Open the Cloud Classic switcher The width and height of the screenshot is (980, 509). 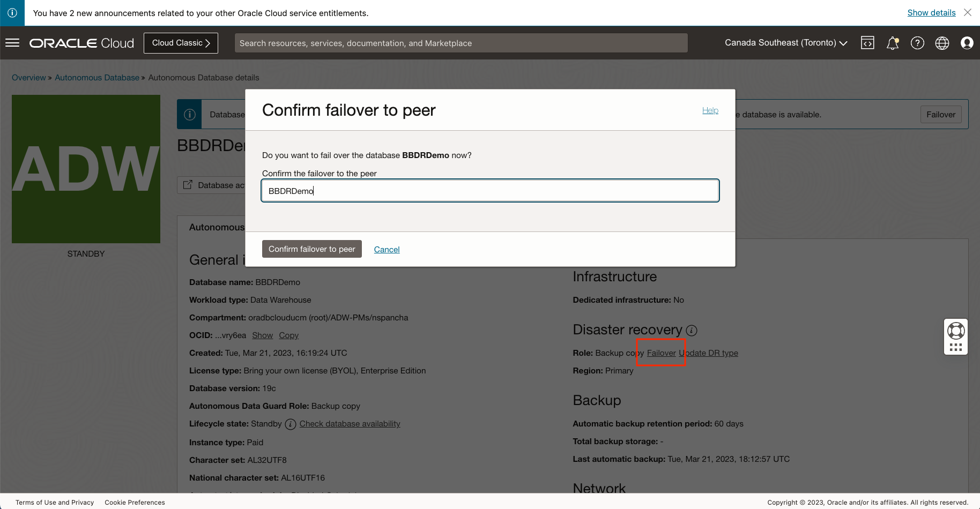(181, 43)
